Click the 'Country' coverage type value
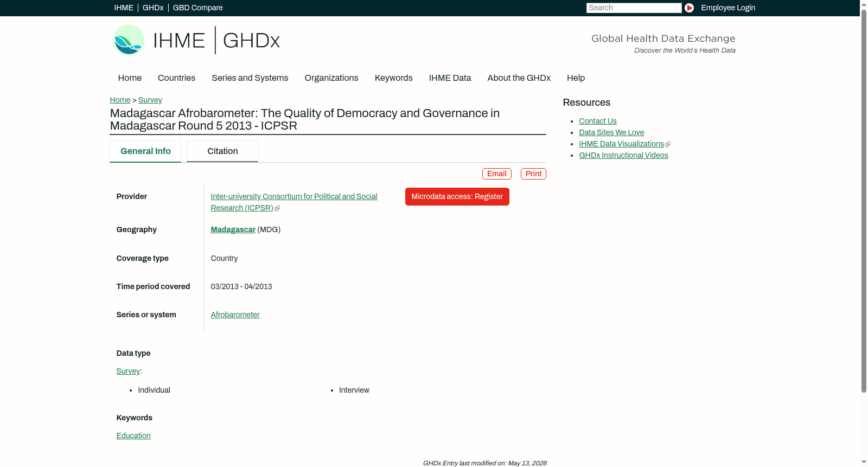 pyautogui.click(x=224, y=258)
